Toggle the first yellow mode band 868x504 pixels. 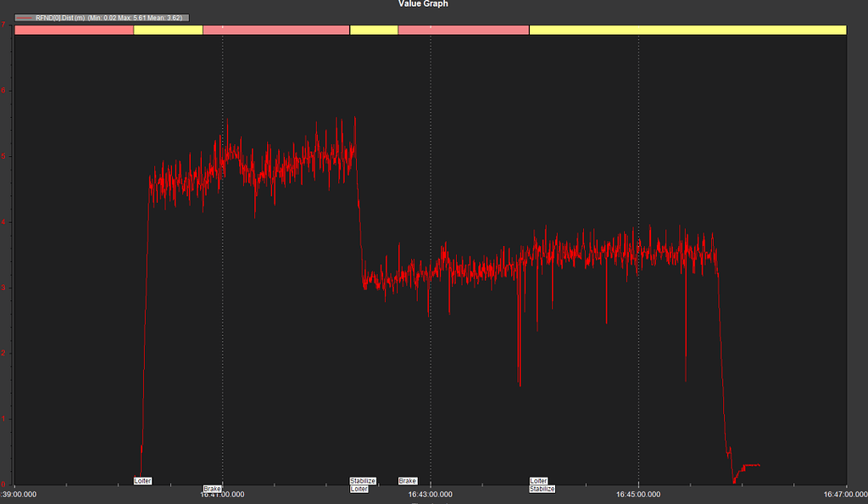(x=170, y=29)
